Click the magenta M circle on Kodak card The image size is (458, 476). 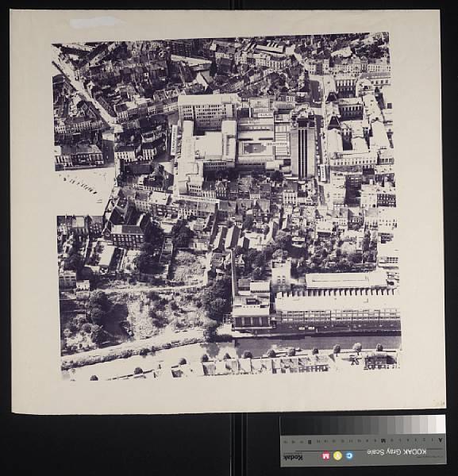coord(325,456)
